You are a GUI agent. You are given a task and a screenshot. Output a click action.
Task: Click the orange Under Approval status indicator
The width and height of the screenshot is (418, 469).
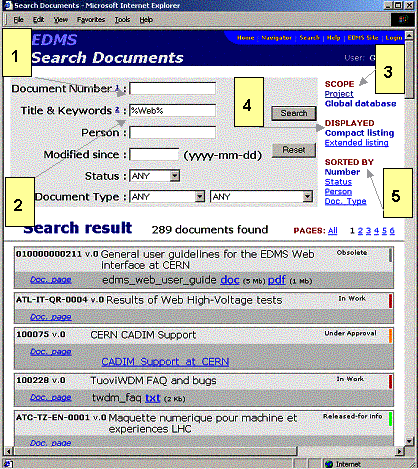click(391, 336)
